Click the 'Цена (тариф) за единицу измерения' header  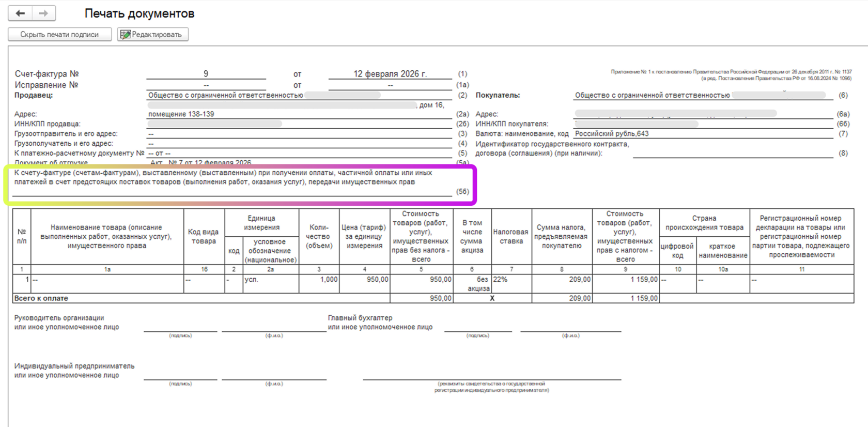click(364, 237)
